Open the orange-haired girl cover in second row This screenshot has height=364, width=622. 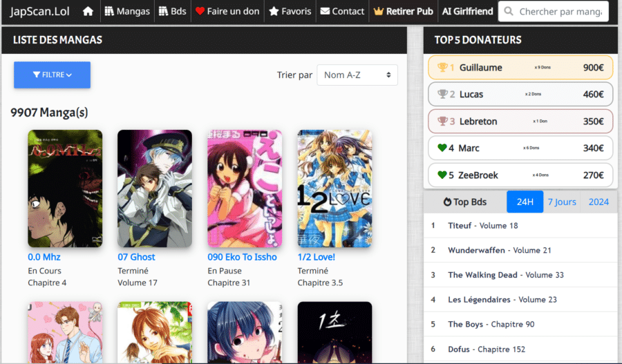155,332
